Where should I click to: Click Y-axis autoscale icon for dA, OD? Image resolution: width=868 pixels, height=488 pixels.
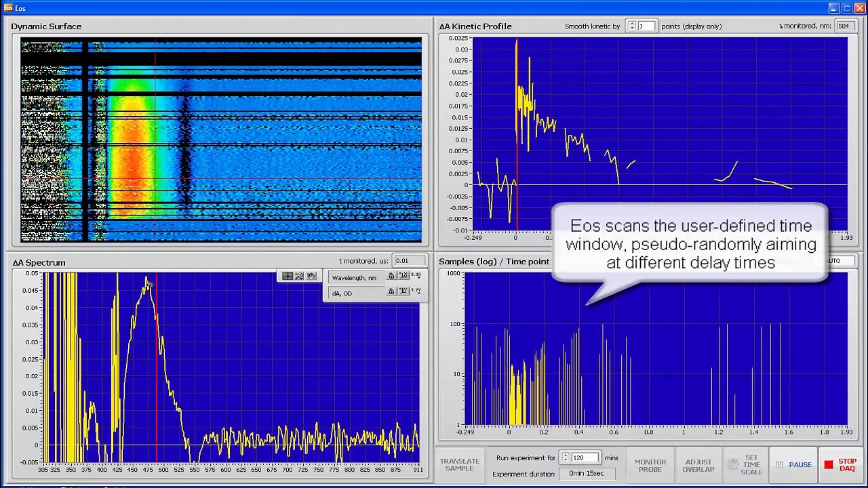point(403,291)
